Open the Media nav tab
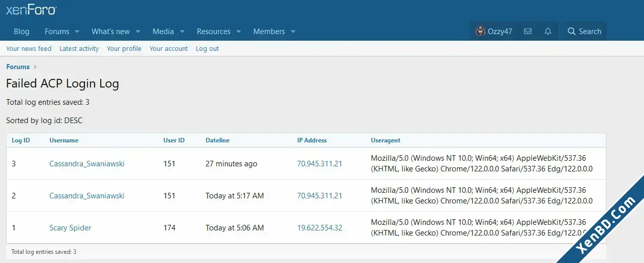Screen dimensions: 644x263 tap(163, 32)
